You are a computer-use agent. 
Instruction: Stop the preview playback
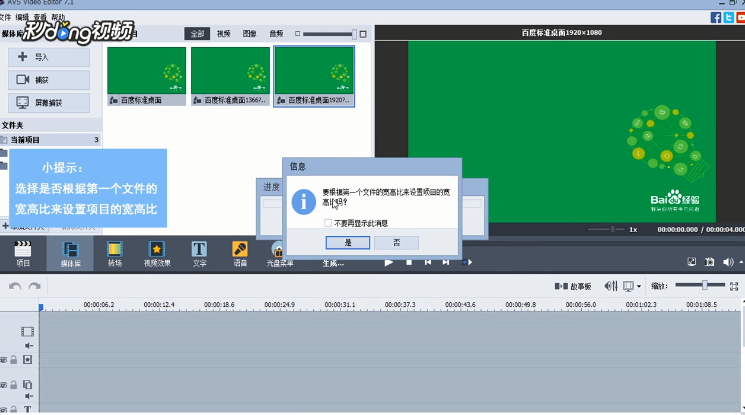click(x=409, y=262)
